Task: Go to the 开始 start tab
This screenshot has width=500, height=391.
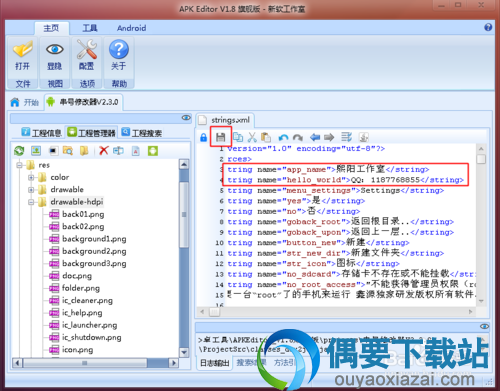Action: coord(25,102)
